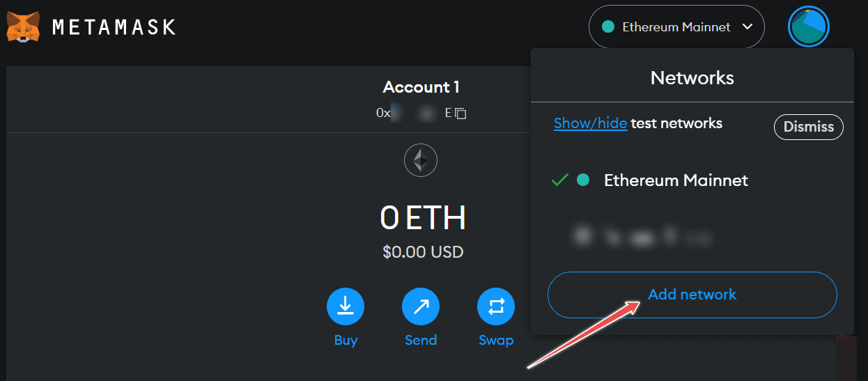Click the Networks panel heading
Screen dimensions: 868x381
click(692, 77)
